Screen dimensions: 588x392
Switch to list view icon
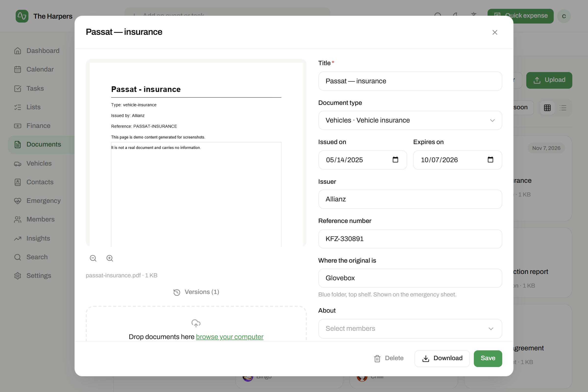point(563,108)
